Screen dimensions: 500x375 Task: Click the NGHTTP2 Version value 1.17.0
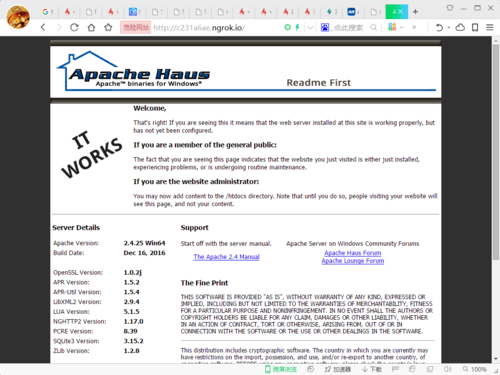pyautogui.click(x=133, y=321)
